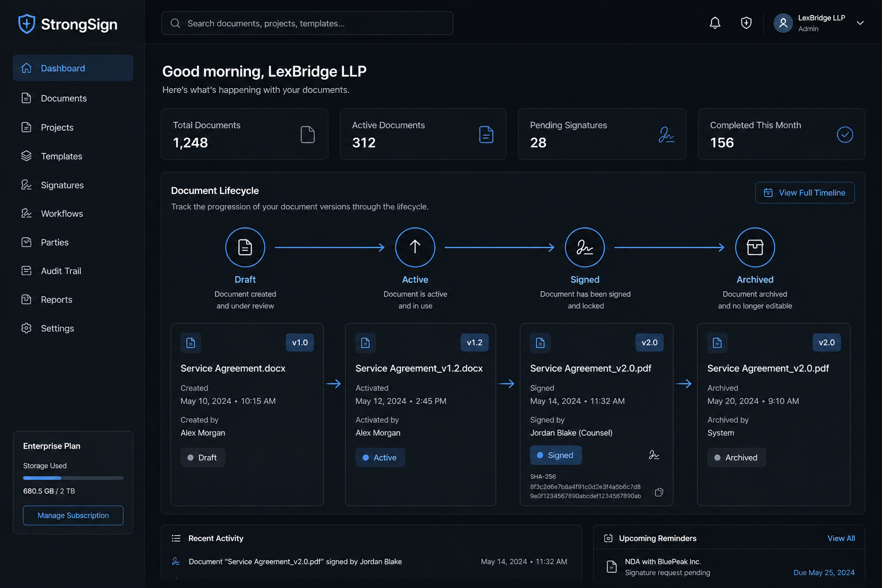Image resolution: width=882 pixels, height=588 pixels.
Task: Select the Draft lifecycle stage circle
Action: (x=245, y=247)
